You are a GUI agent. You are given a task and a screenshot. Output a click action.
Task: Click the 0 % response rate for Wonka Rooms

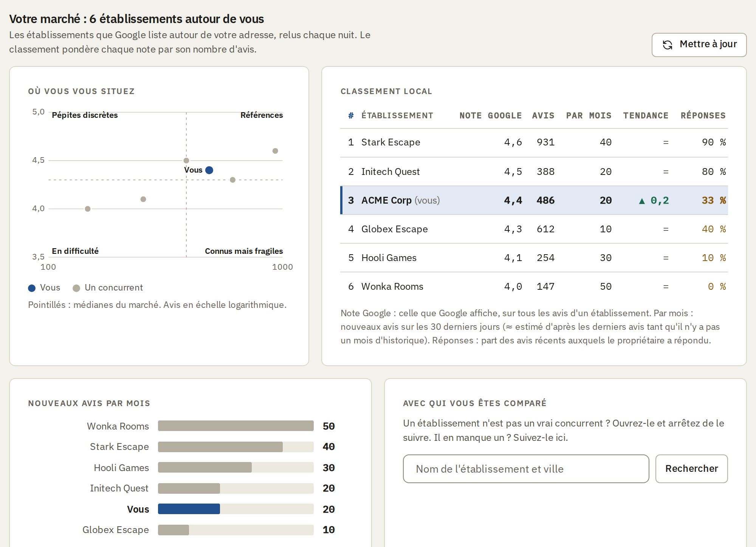click(717, 287)
